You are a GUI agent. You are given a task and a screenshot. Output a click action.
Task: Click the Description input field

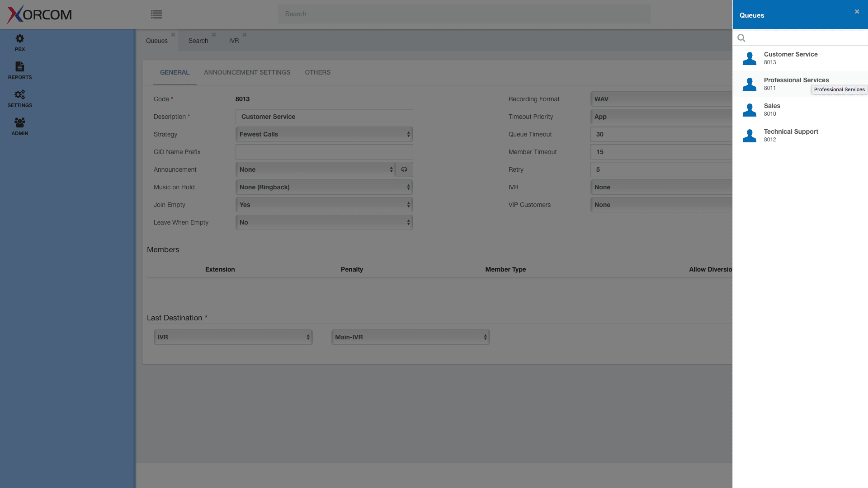[x=324, y=117]
